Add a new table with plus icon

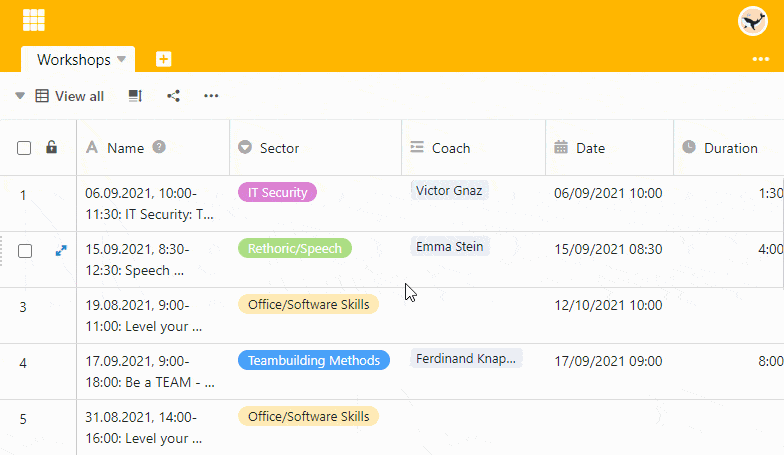tap(164, 60)
